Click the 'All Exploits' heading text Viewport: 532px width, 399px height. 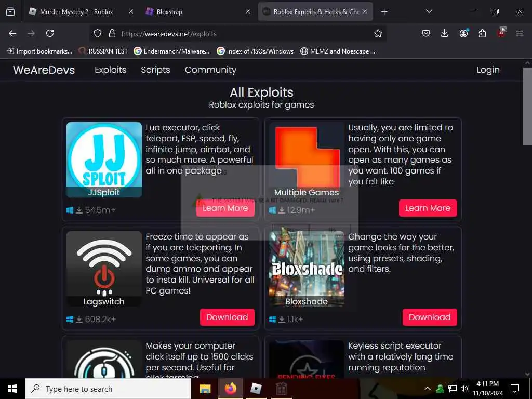coord(262,92)
